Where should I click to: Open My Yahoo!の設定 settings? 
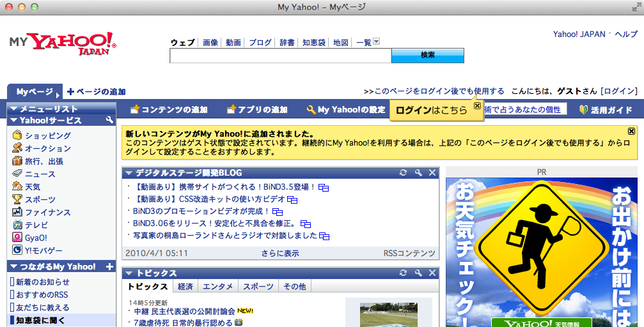coord(346,110)
